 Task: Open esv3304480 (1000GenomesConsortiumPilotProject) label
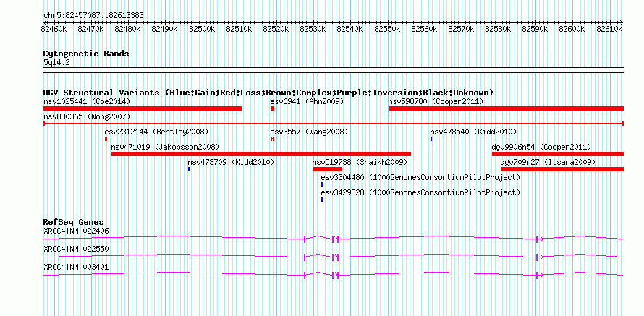[420, 177]
